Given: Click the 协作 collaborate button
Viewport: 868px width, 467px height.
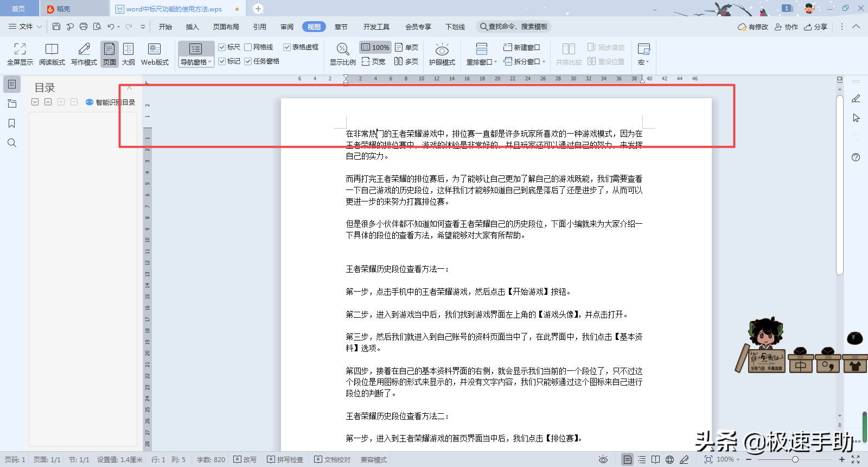Looking at the screenshot, I should pos(786,27).
